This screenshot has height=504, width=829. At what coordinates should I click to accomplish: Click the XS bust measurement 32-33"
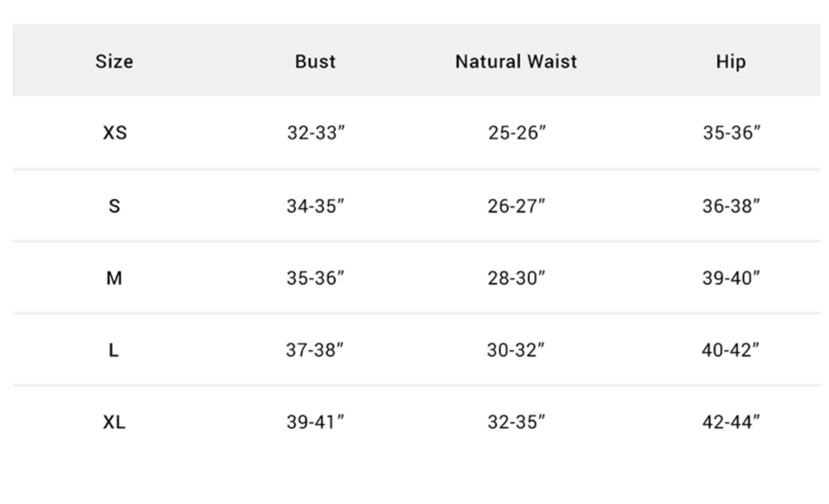coord(316,133)
